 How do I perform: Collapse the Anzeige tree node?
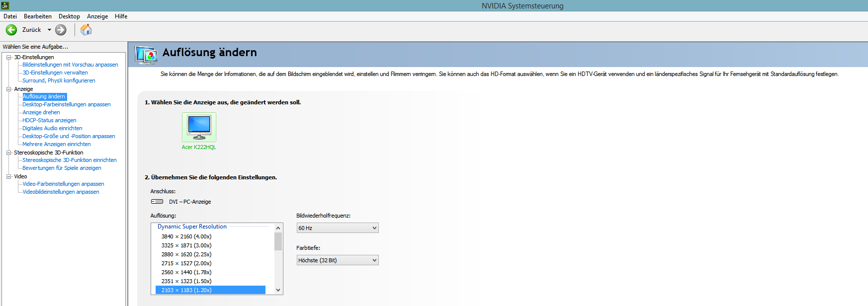tap(8, 89)
